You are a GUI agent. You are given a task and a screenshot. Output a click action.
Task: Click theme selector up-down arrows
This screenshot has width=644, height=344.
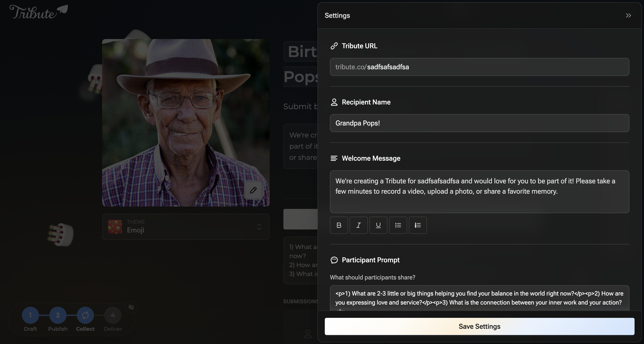coord(259,226)
